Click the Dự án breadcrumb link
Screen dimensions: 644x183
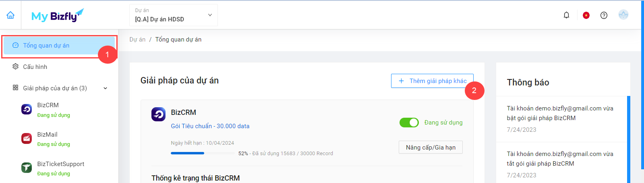pyautogui.click(x=137, y=40)
